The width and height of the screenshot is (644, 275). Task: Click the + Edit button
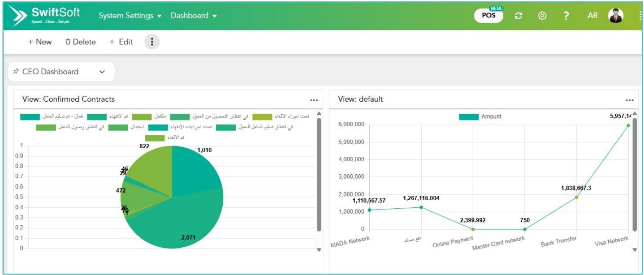(x=121, y=42)
